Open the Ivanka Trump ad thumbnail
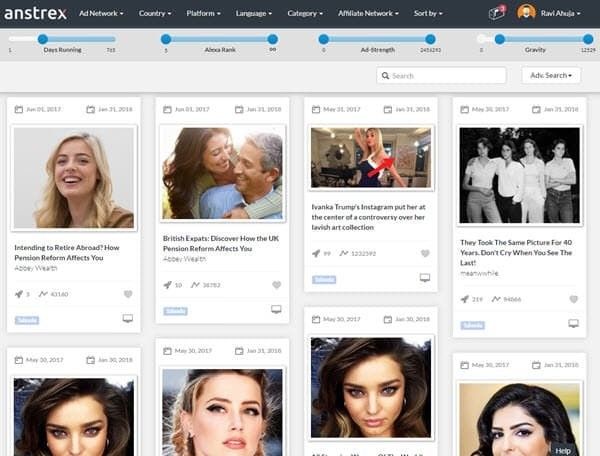Screen dimensions: 600x456 [371, 157]
